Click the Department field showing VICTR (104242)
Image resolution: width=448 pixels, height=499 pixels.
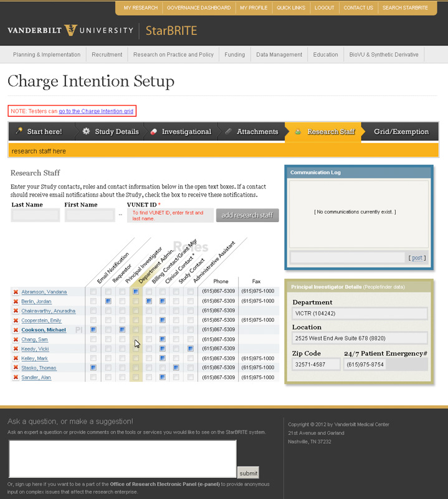(360, 314)
